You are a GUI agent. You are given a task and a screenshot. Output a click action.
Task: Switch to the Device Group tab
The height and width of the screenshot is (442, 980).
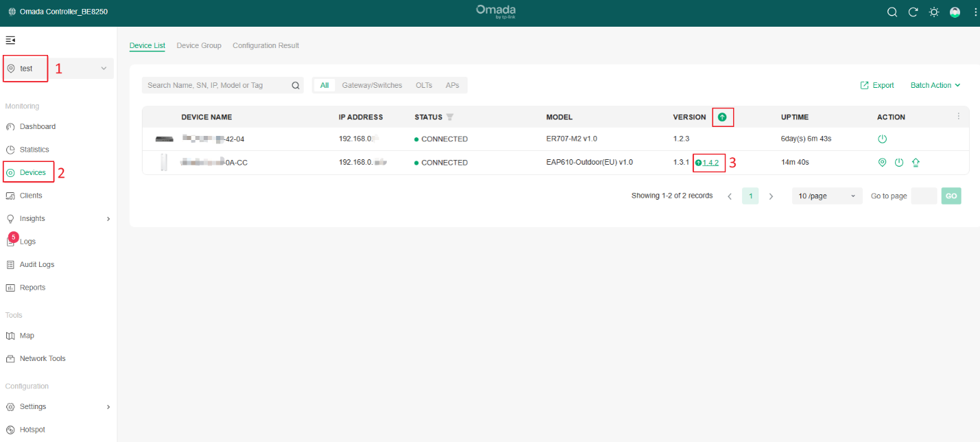[x=199, y=45]
